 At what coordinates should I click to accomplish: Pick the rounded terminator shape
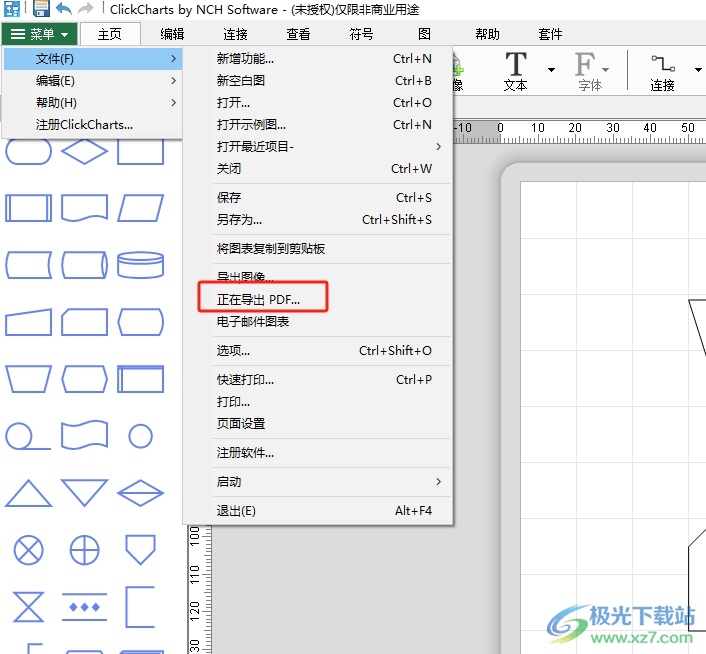tap(28, 152)
